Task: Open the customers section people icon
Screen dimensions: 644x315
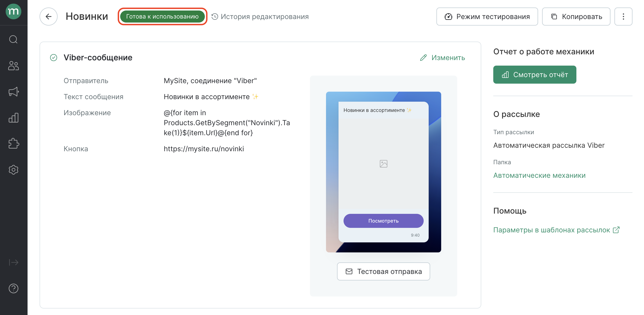Action: pos(14,66)
